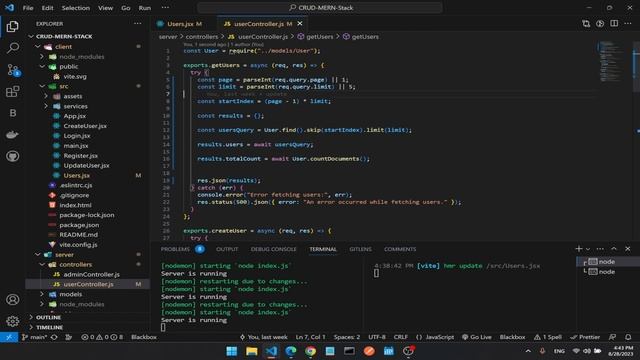640x360 pixels.
Task: Open terminal panel more actions ellipsis
Action: (x=600, y=249)
